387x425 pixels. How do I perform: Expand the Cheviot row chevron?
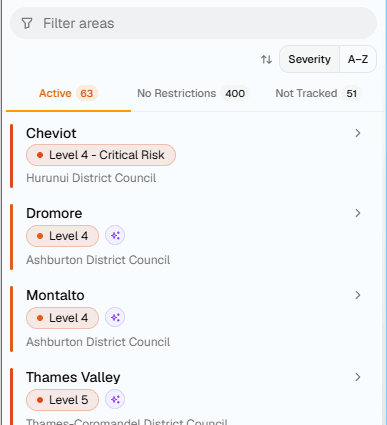pyautogui.click(x=358, y=133)
